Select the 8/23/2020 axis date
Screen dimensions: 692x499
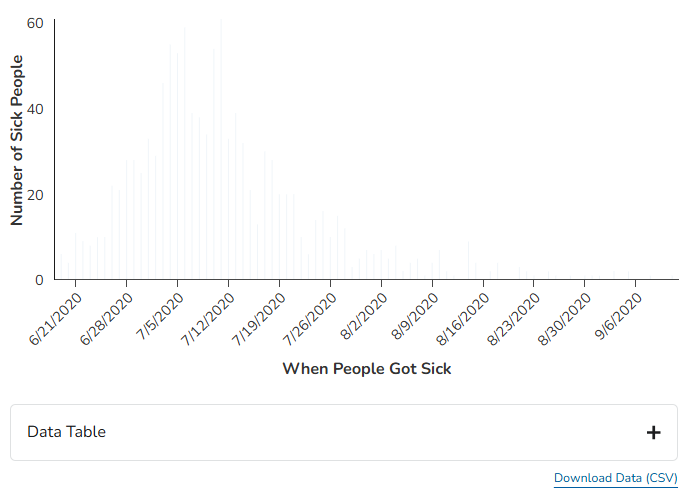[515, 320]
